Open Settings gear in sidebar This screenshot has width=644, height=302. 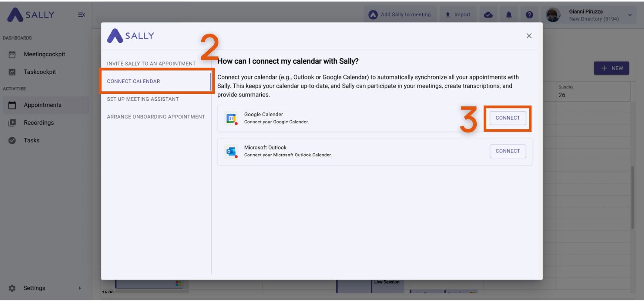12,288
